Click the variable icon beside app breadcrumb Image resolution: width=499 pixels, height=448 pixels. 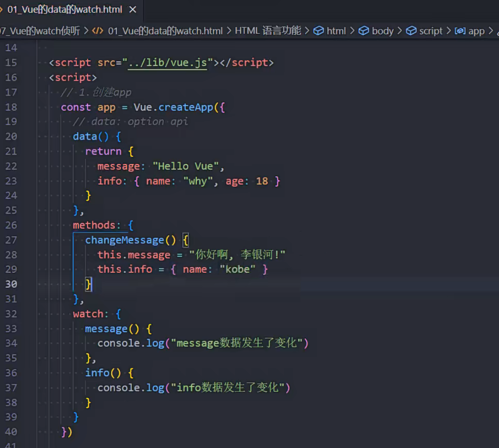[x=460, y=31]
